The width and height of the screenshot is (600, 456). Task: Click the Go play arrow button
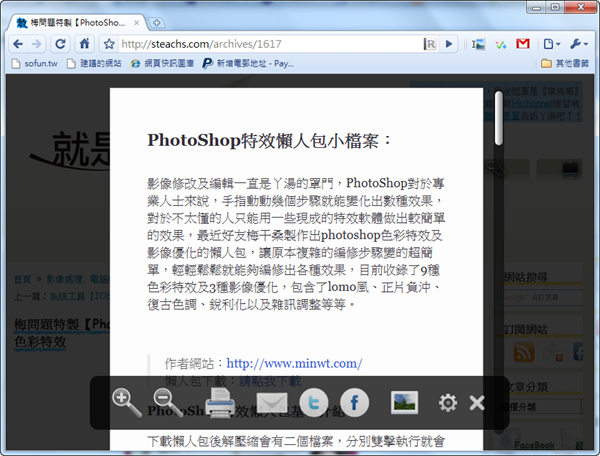[x=449, y=44]
